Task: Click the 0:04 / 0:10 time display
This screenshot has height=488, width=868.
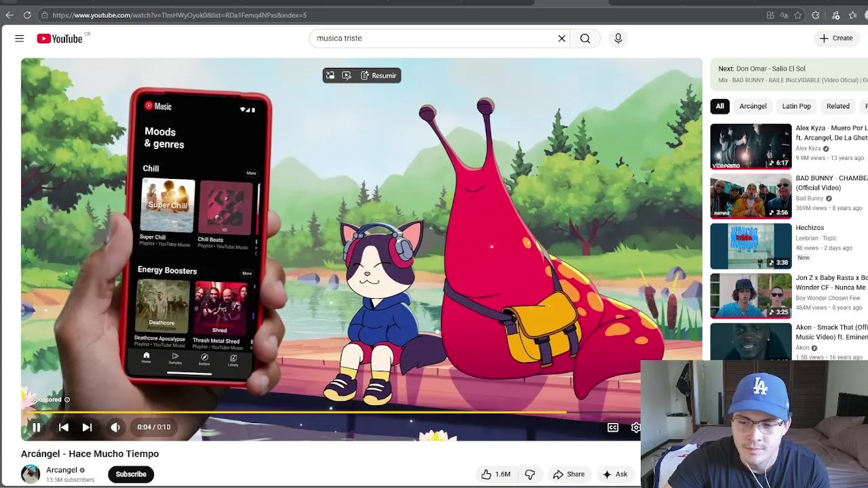Action: [154, 427]
